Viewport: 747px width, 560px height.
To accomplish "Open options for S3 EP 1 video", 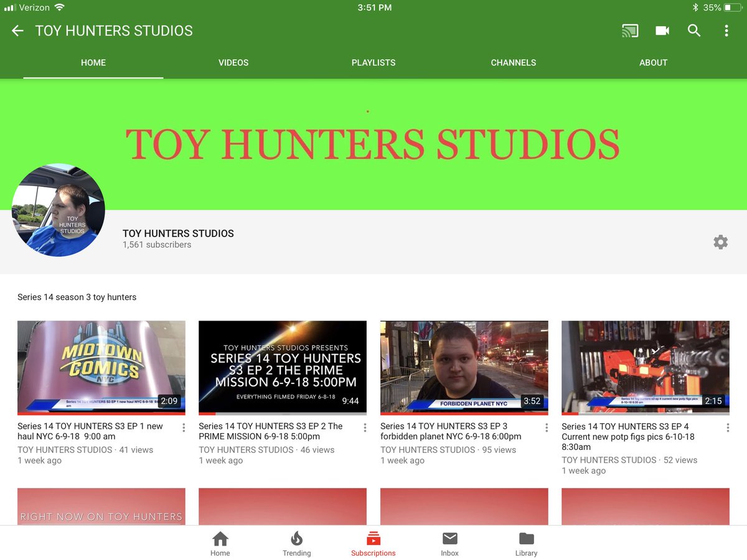I will [184, 427].
